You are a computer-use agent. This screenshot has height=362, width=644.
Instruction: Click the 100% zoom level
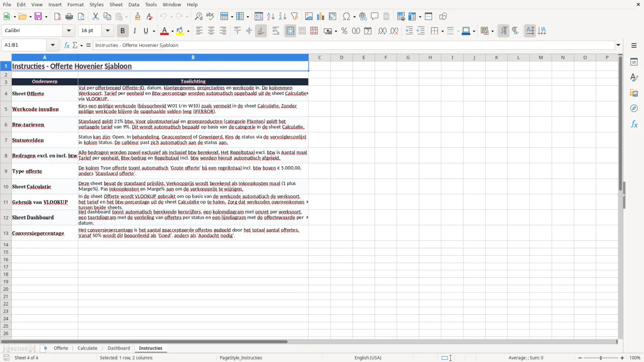pos(635,358)
